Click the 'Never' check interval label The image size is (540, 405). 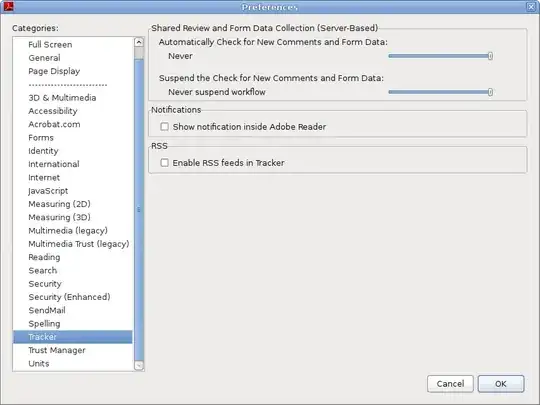180,56
